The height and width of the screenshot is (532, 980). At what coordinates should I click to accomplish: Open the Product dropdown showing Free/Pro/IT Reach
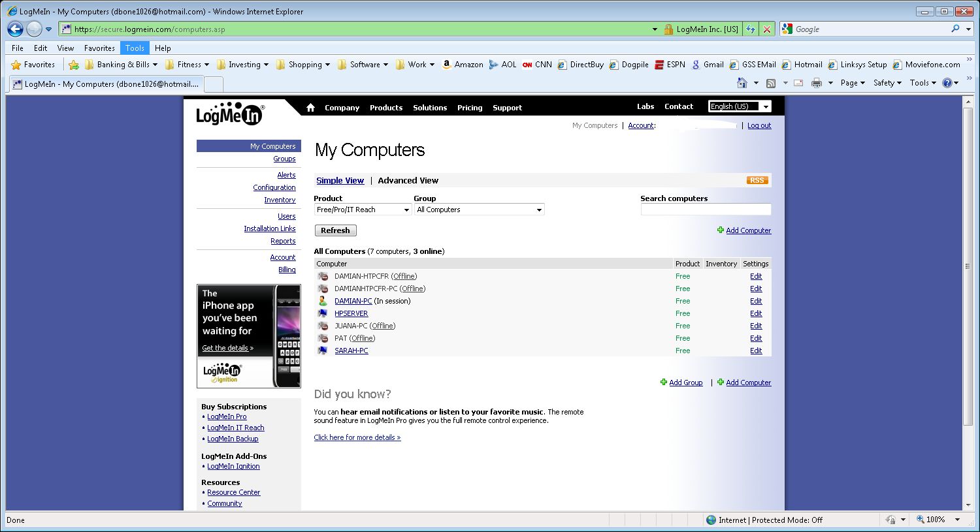(362, 209)
